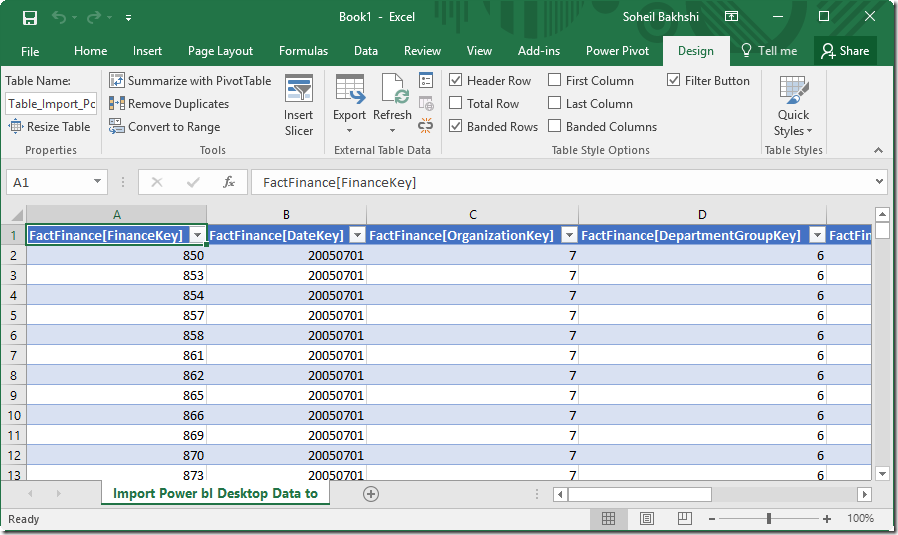Click Summarize with PivotTable

[190, 81]
